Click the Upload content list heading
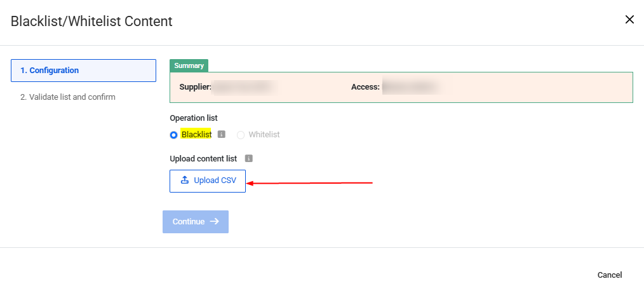644x300 pixels. pyautogui.click(x=203, y=158)
